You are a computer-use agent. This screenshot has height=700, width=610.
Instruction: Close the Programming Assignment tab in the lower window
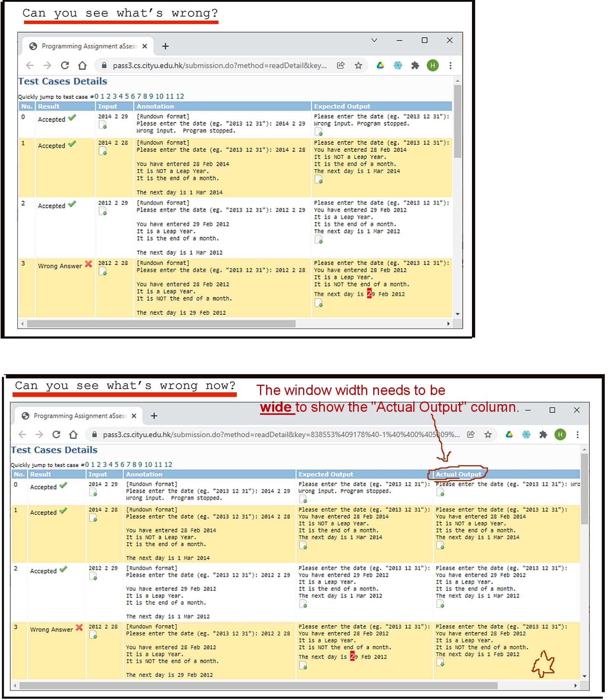point(134,416)
